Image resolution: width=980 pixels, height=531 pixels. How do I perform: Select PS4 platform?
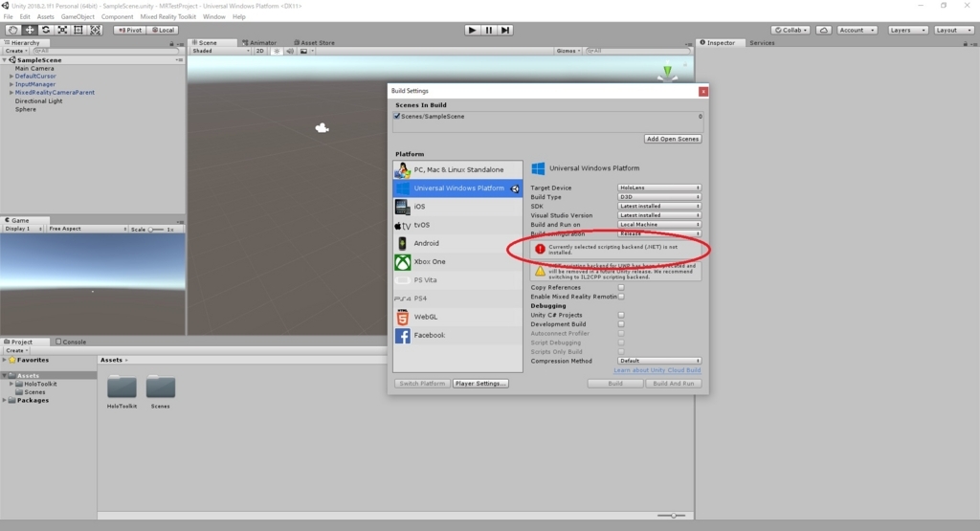(457, 299)
